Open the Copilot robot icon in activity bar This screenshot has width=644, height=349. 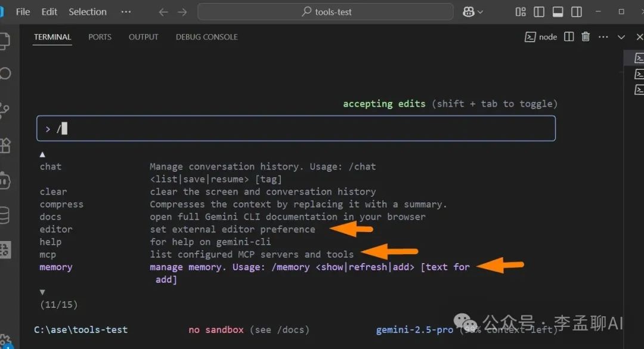coord(5,180)
